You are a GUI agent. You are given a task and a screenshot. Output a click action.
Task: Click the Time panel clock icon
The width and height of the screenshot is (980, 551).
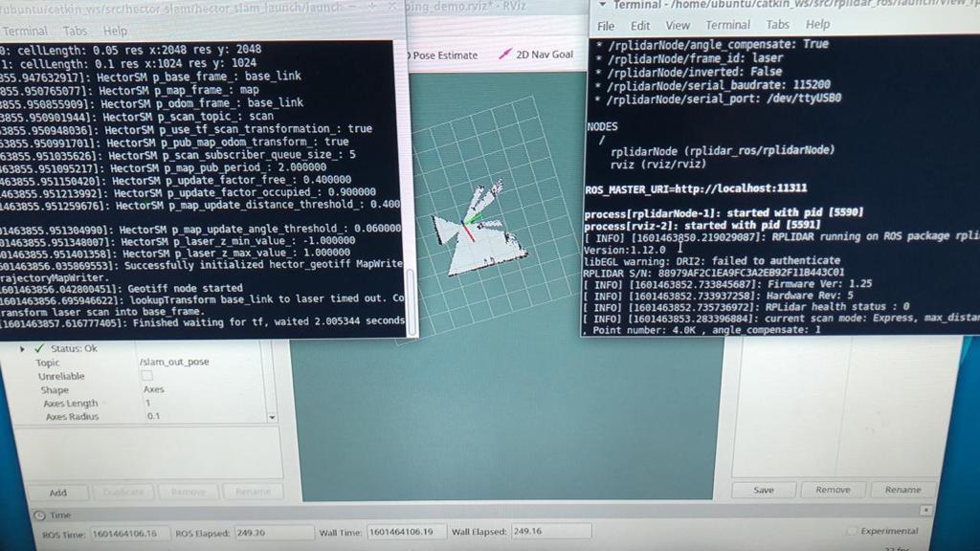(40, 516)
